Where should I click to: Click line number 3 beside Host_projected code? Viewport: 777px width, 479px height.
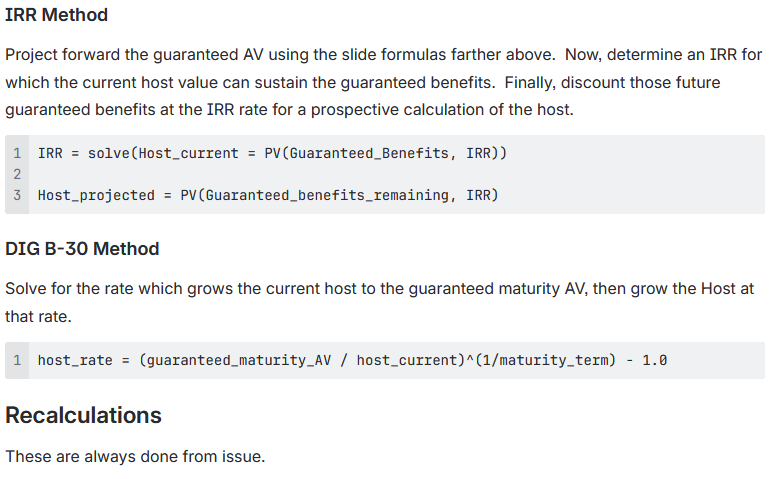click(17, 195)
